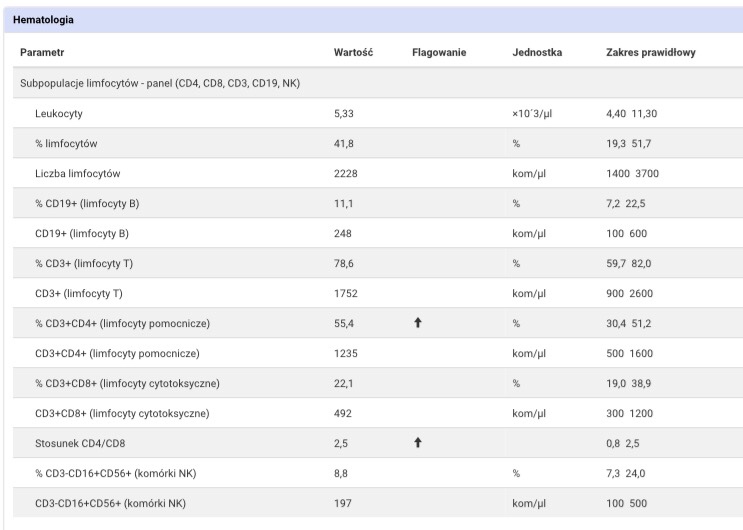
Task: Sort by the Wartość column header
Action: coord(353,52)
